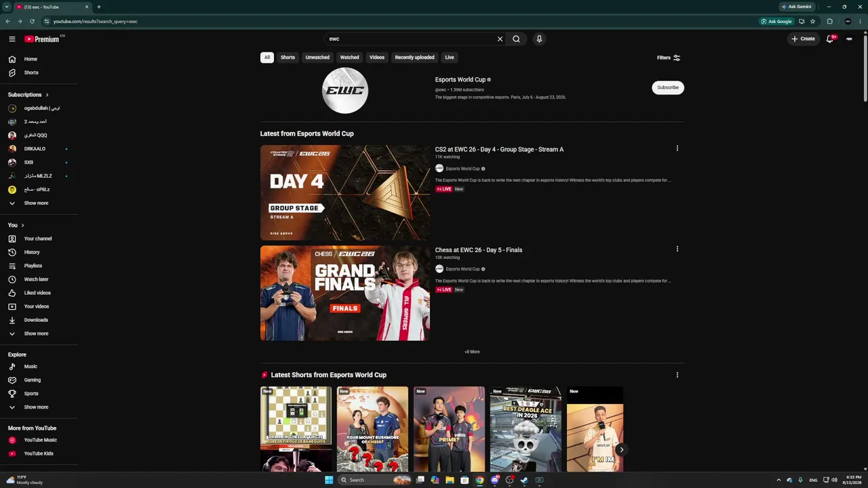Click the Create button
Image resolution: width=868 pixels, height=488 pixels.
point(804,39)
